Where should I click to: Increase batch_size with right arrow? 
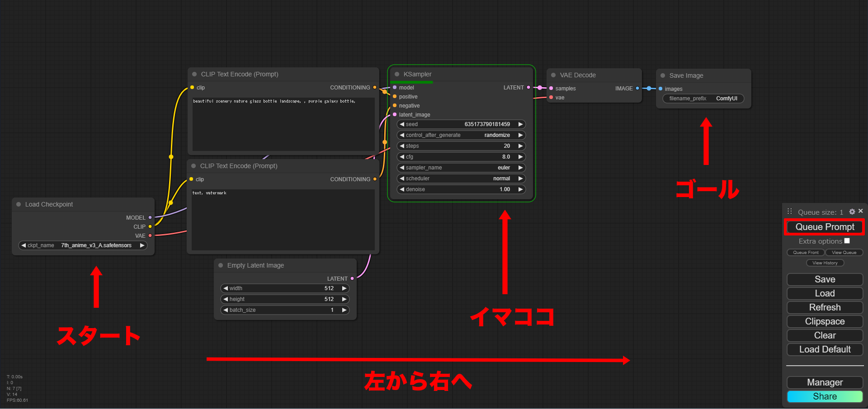(x=344, y=310)
